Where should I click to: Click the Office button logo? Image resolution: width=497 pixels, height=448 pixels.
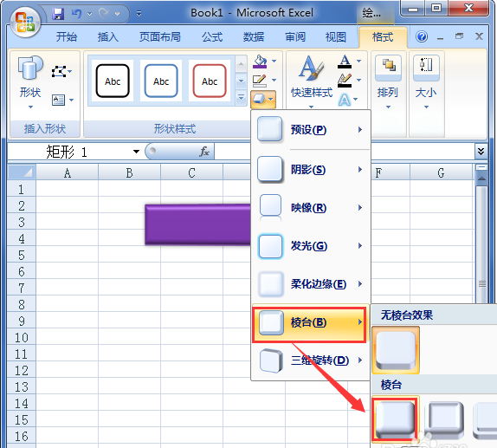pos(25,23)
